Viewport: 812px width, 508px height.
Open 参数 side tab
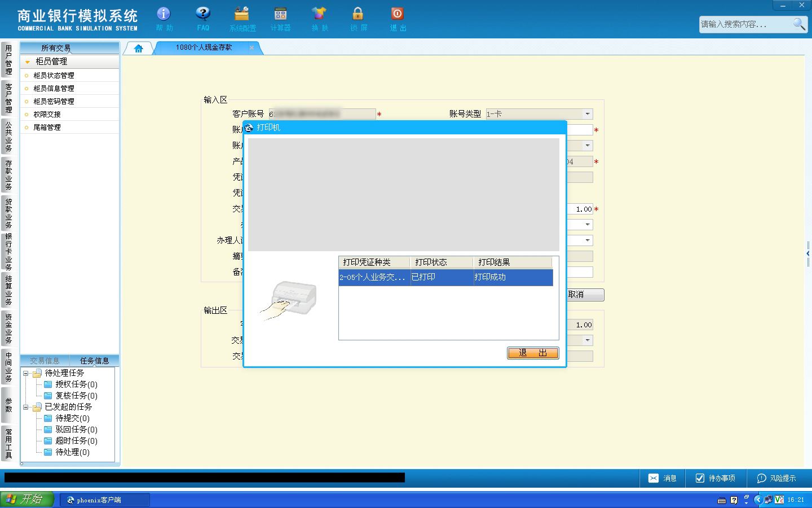click(x=8, y=405)
